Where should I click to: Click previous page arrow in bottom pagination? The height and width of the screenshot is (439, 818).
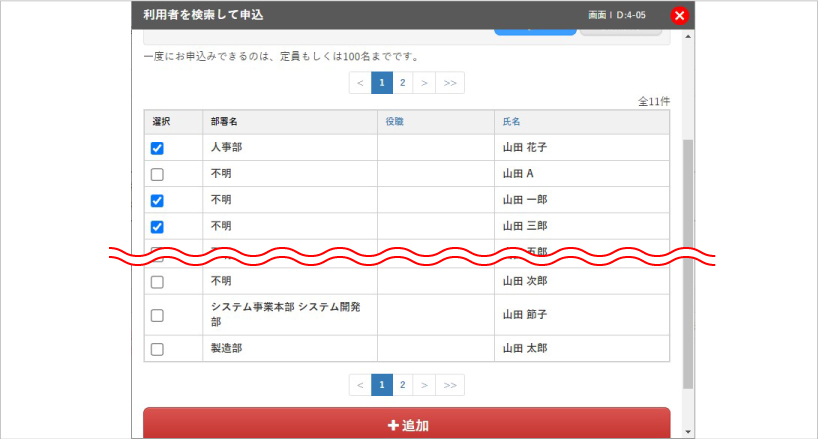pos(360,385)
